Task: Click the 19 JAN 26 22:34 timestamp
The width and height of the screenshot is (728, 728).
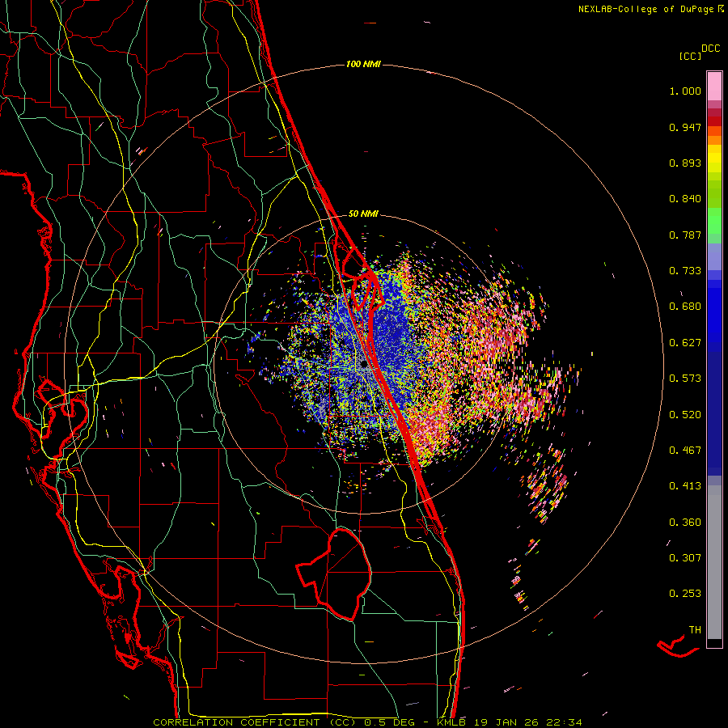Action: pyautogui.click(x=528, y=722)
